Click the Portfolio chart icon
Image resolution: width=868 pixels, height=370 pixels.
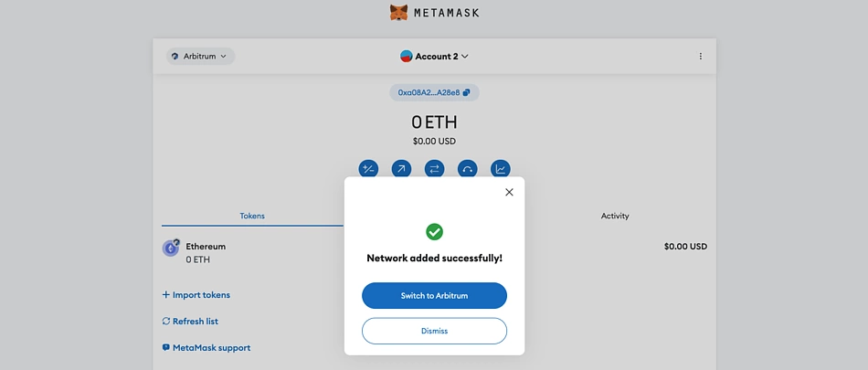(x=501, y=169)
